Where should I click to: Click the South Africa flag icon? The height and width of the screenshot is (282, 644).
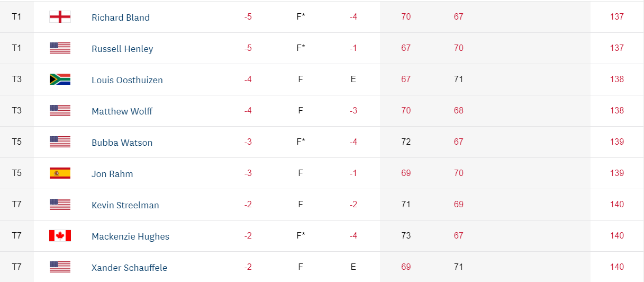pos(60,80)
